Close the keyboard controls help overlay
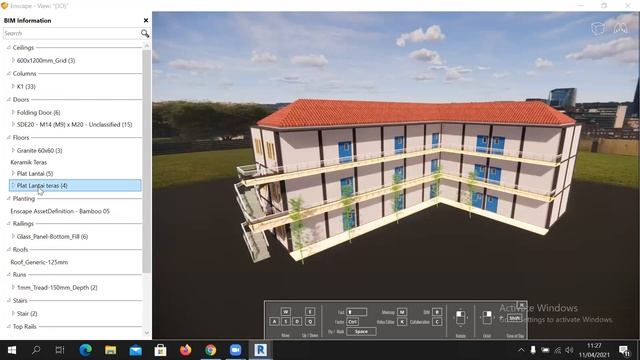 pos(521,305)
